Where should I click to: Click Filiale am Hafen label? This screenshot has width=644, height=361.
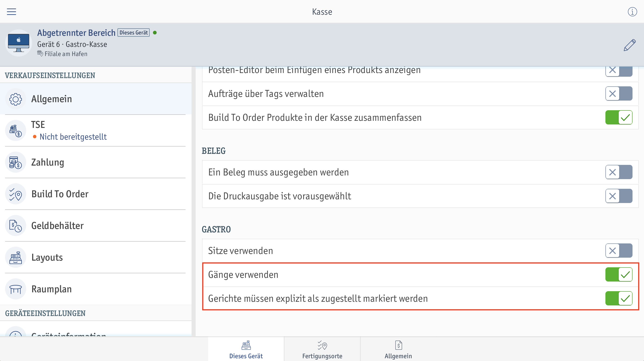pos(66,54)
